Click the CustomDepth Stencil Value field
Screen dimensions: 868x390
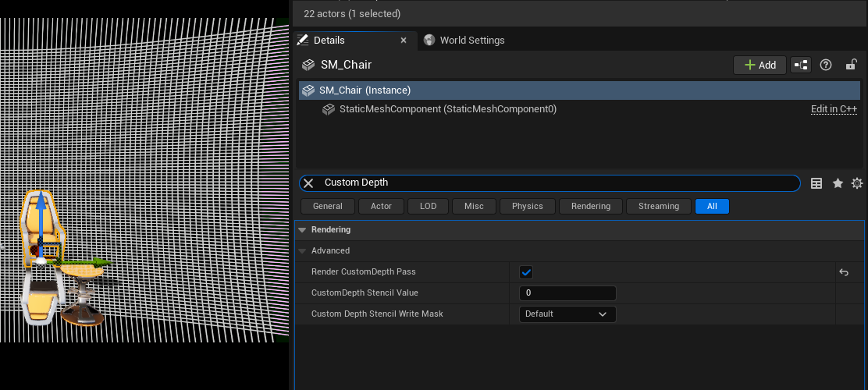tap(567, 293)
